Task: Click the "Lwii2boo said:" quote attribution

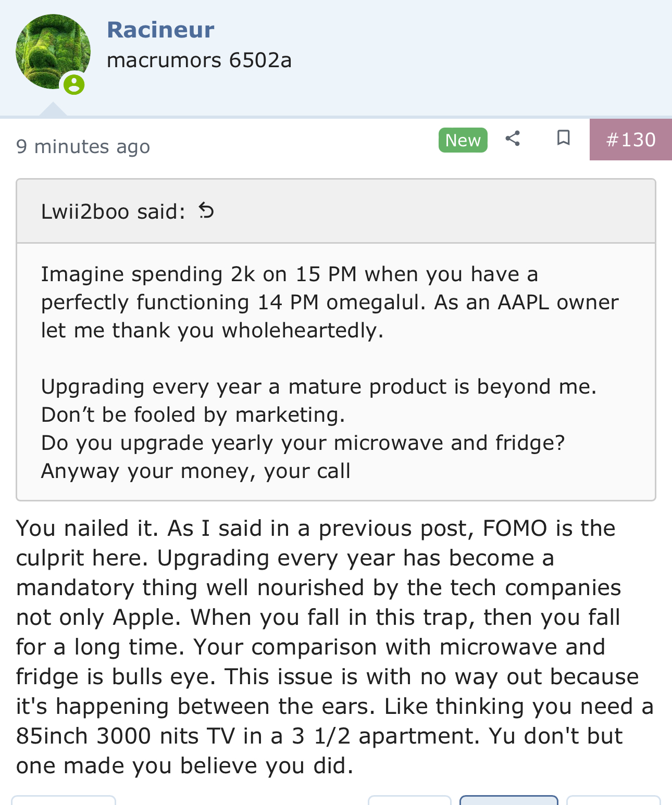Action: click(x=113, y=211)
